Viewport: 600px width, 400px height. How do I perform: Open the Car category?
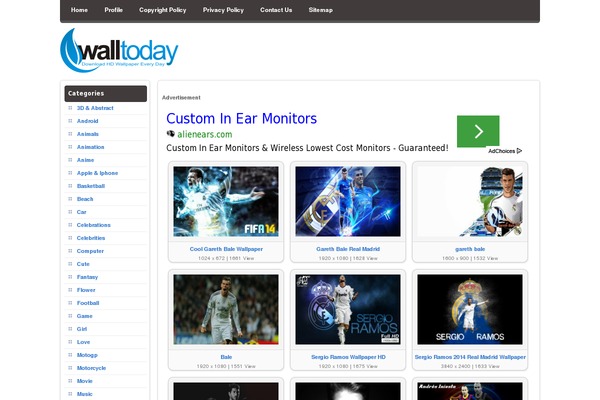click(x=82, y=212)
